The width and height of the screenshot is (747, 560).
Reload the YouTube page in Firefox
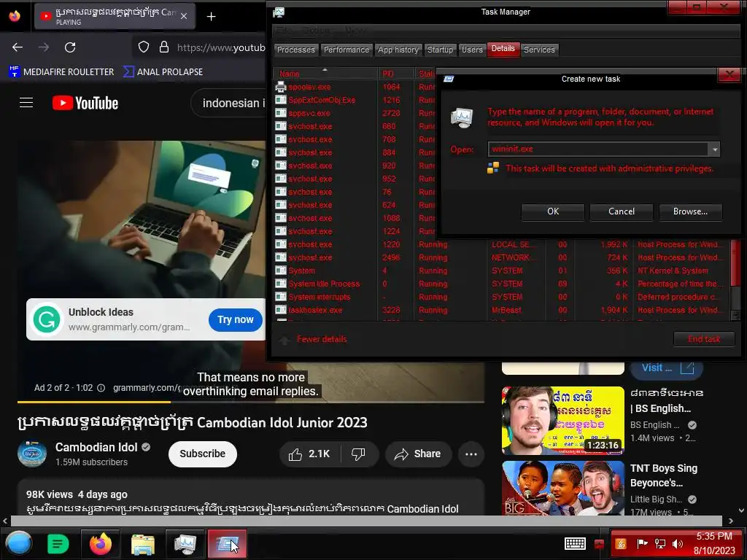point(70,47)
